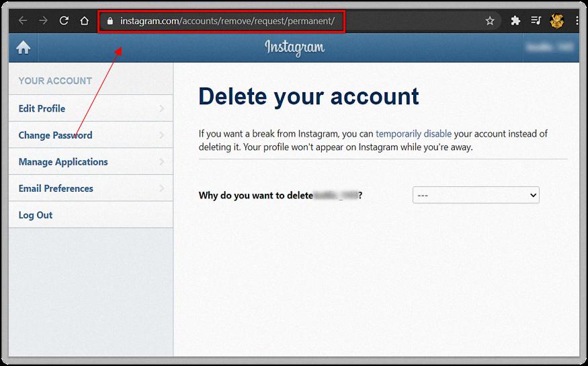Open the browser home page icon
Screen dimensions: 588x366
(85, 21)
